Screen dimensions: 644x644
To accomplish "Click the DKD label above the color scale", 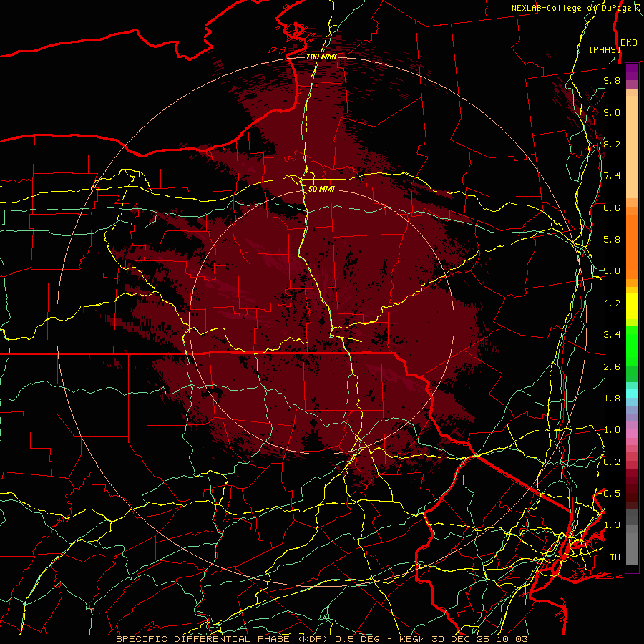I will tap(629, 42).
